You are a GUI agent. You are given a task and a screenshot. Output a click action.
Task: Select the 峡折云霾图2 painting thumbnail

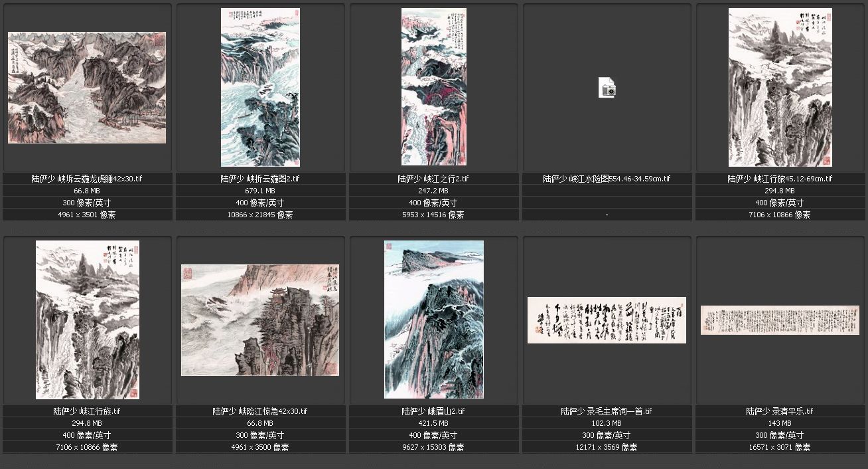[260, 87]
